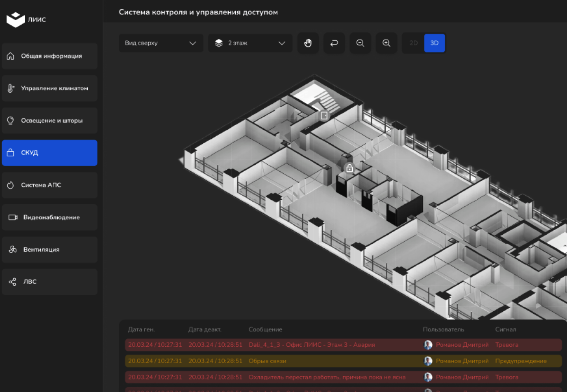Click the Сигнал column header
Viewport: 567px width, 392px height.
(506, 329)
